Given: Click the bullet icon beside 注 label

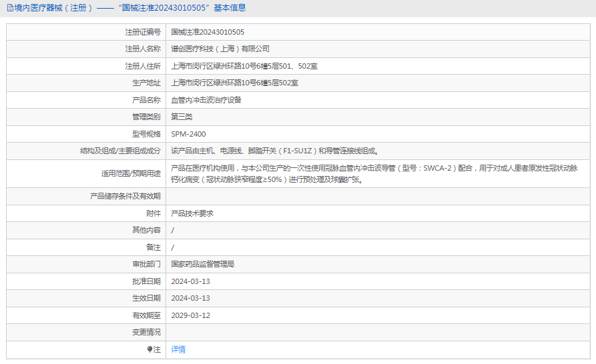Looking at the screenshot, I should (150, 349).
